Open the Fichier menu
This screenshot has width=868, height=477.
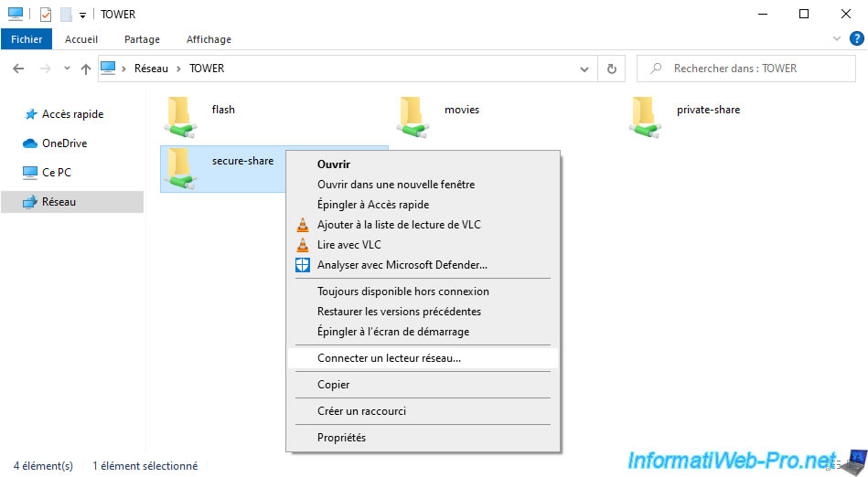[27, 39]
